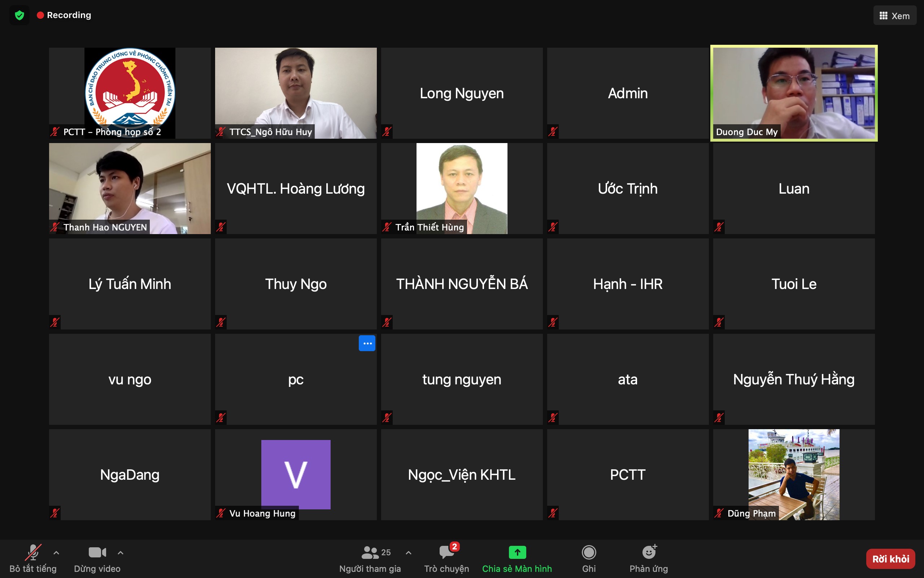Click the red Recording indicator

click(64, 15)
